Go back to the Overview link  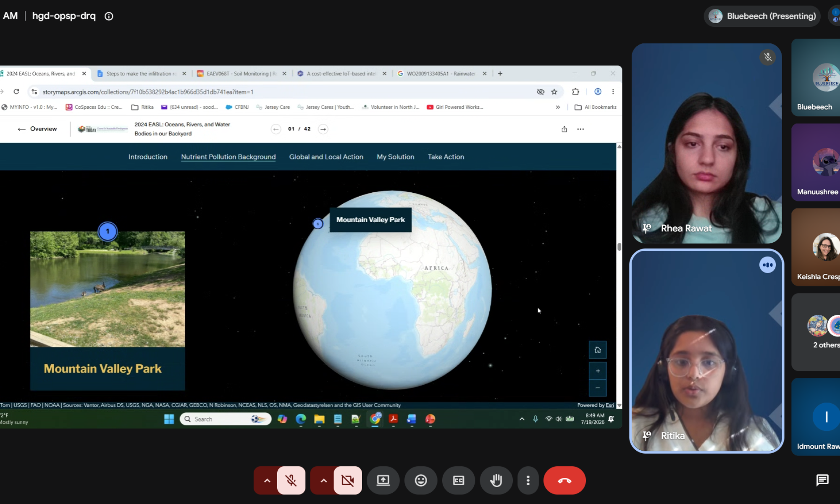point(37,129)
